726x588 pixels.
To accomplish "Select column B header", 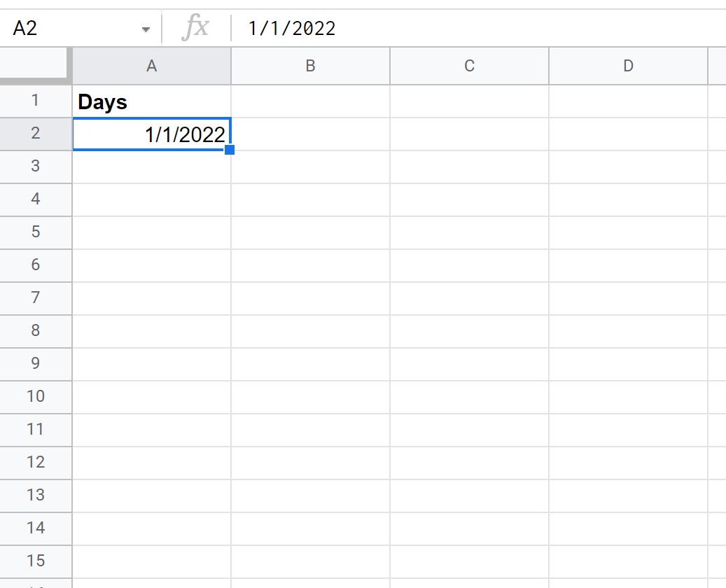I will (x=311, y=66).
